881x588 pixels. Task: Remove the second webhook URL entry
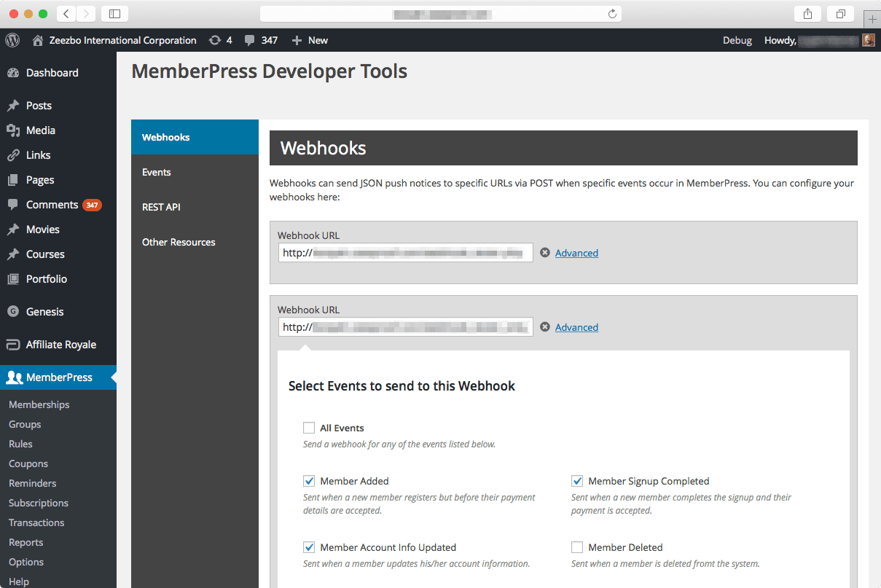click(x=544, y=327)
